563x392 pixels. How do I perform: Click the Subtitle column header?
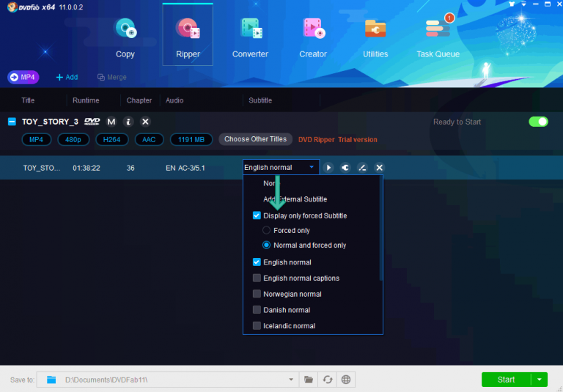[260, 100]
